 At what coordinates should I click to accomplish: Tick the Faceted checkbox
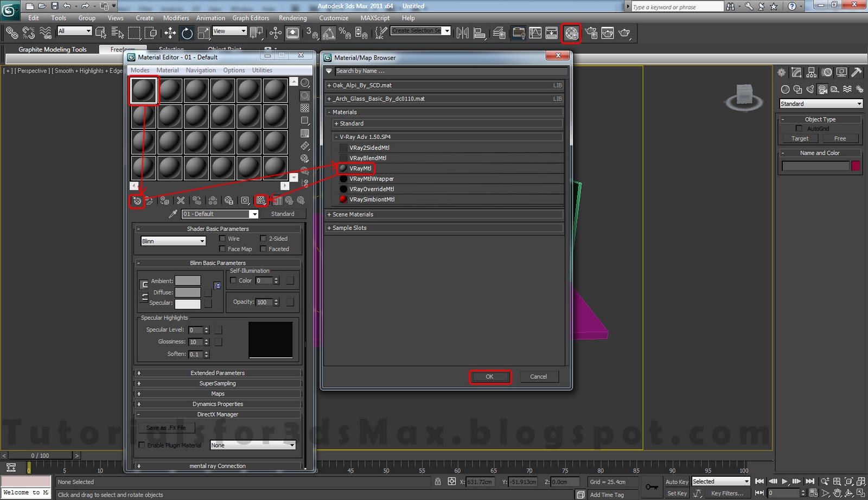coord(263,248)
